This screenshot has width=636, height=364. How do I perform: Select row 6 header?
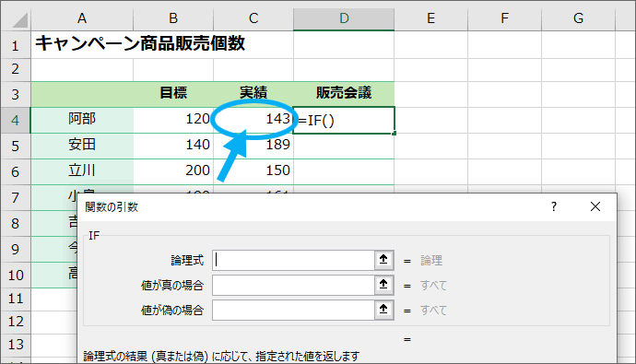coord(16,172)
